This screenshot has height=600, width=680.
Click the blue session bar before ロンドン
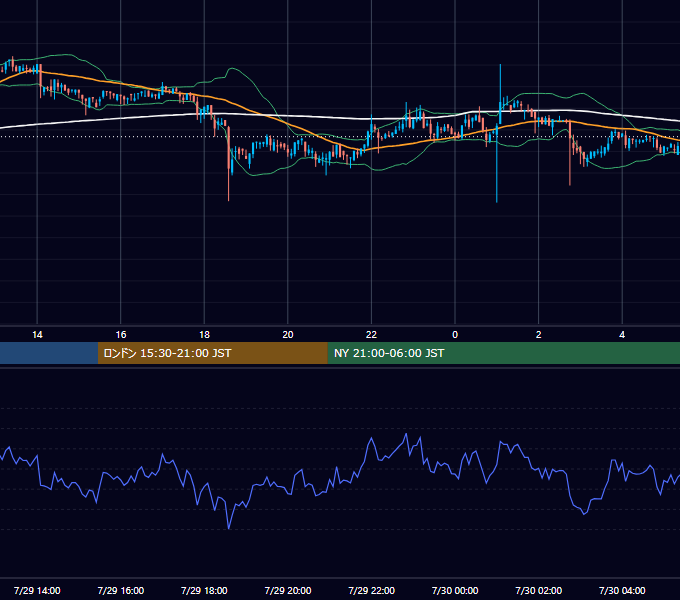tap(49, 353)
